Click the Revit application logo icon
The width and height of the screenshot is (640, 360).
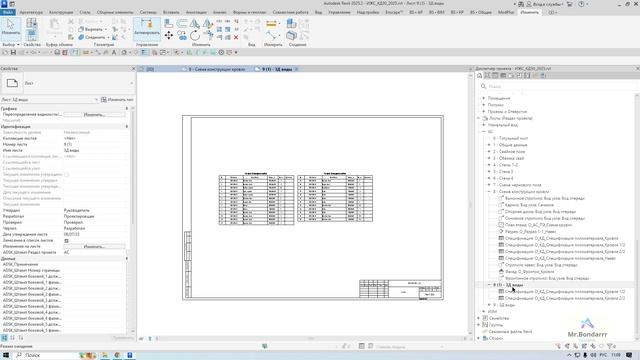pyautogui.click(x=4, y=4)
